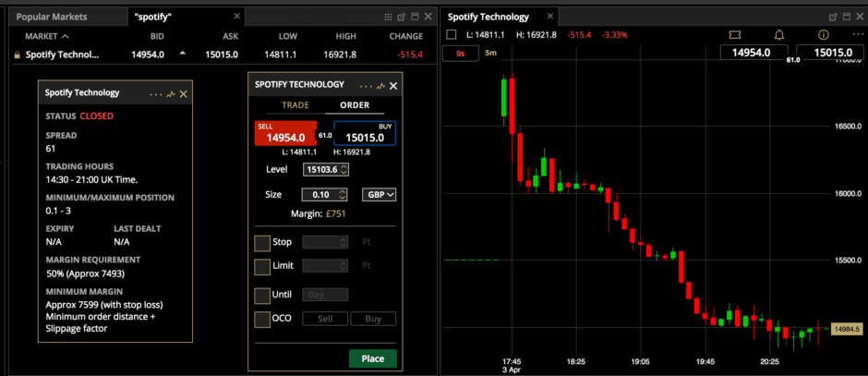Maximize the Spotify chart panel
Screen dimensions: 868x376
click(846, 17)
